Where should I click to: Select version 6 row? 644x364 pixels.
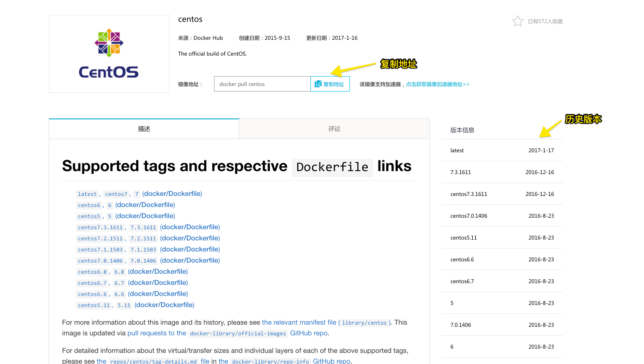502,347
